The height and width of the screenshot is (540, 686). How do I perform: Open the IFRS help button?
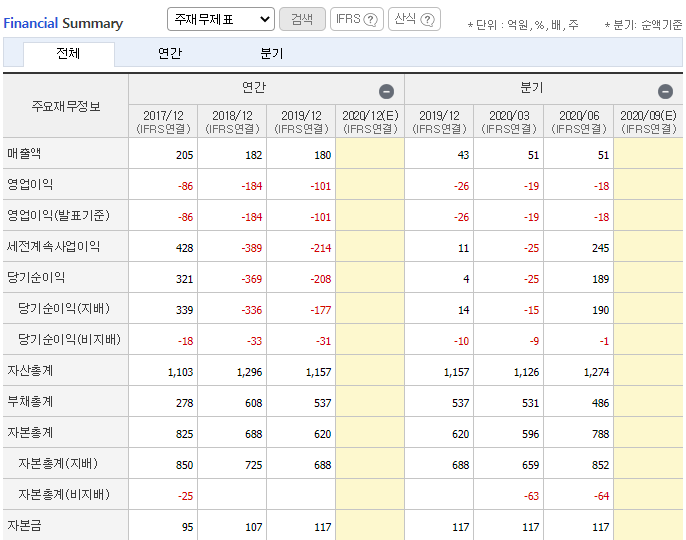[357, 19]
